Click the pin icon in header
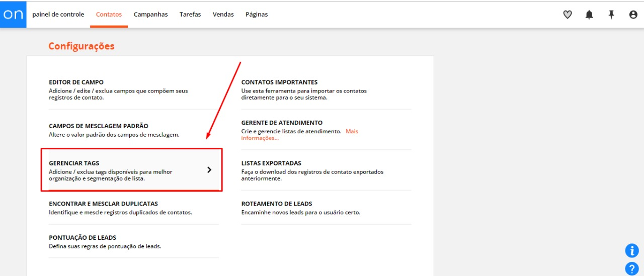The height and width of the screenshot is (276, 644). pyautogui.click(x=611, y=15)
